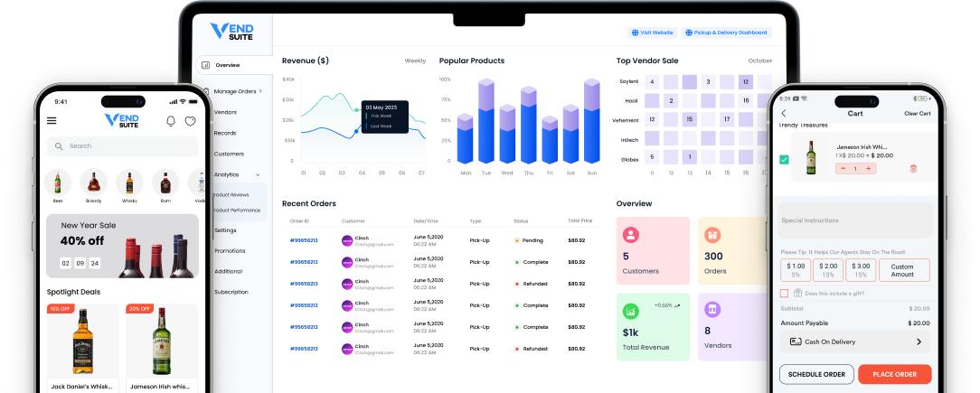
Task: Select the $2.00 10% tip option
Action: click(827, 269)
